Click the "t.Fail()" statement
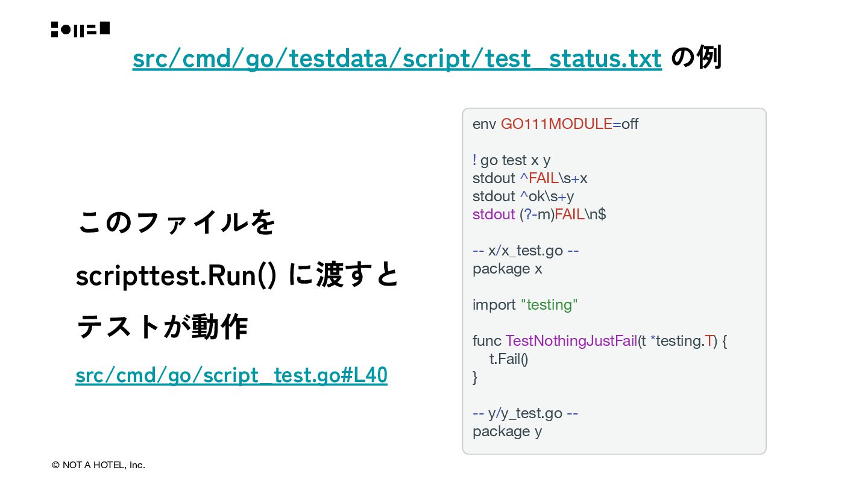868x488 pixels. [508, 359]
